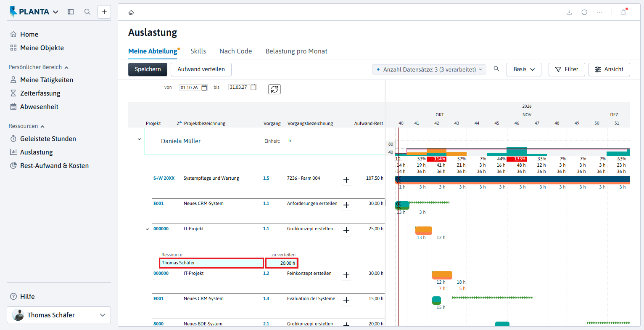The image size is (644, 330).
Task: Open the notifications bell
Action: [x=623, y=12]
